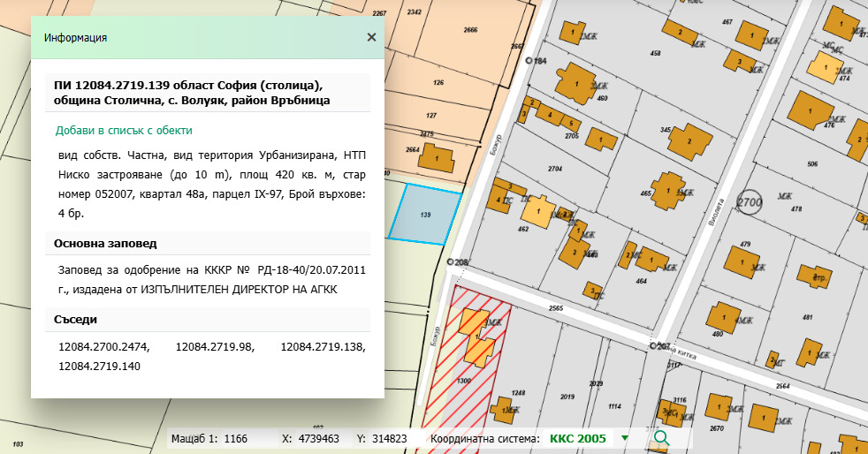Click parcel 506 on the map
868x454 pixels.
pyautogui.click(x=812, y=163)
